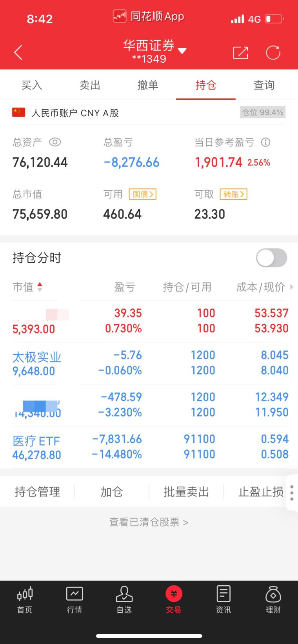Select the 医疗ETF holding row
The height and width of the screenshot is (644, 298).
coord(149,447)
